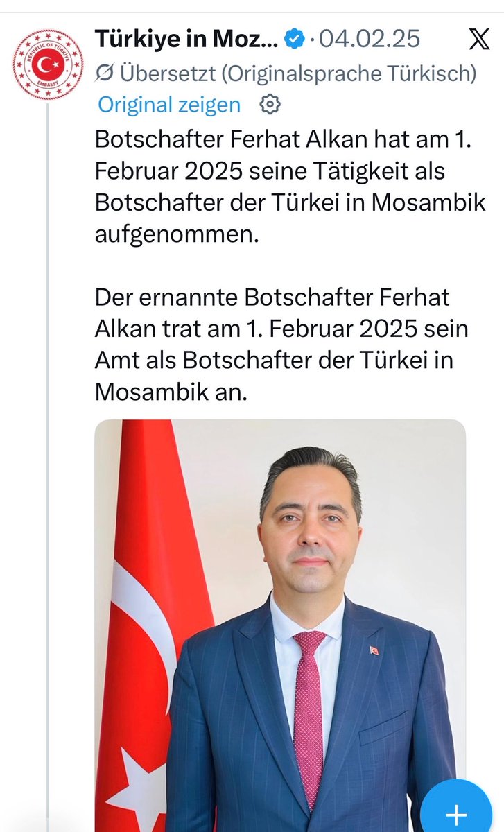Open the post date 04.02.25
The width and height of the screenshot is (504, 832).
tap(370, 39)
